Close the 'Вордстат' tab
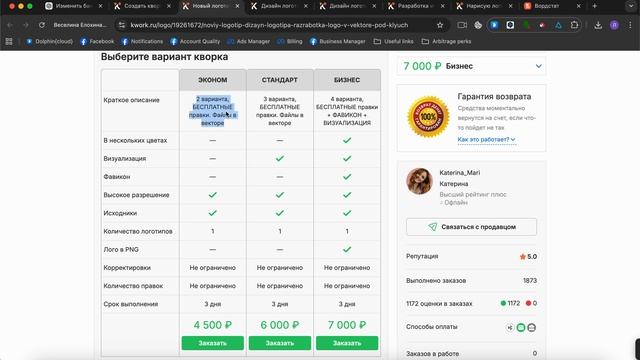Viewport: 640px width, 360px height. click(x=578, y=6)
